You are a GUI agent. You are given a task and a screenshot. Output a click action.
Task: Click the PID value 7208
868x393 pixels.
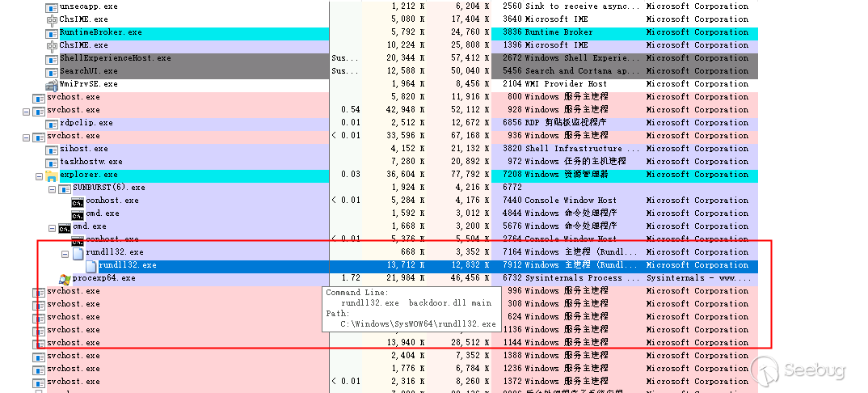(512, 175)
